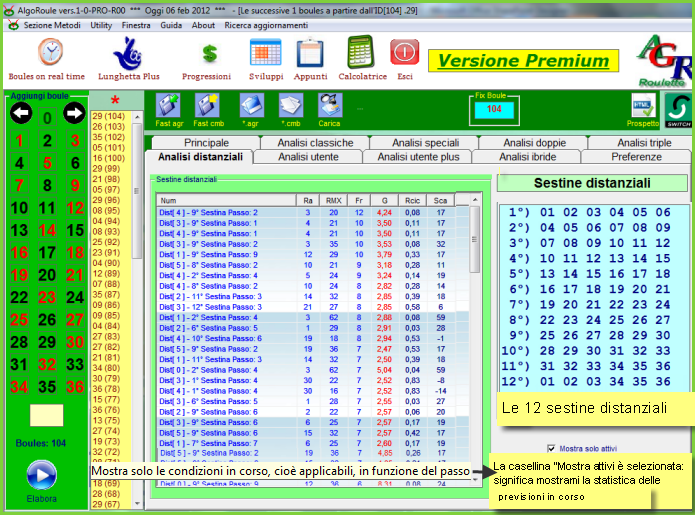Switch to Analisi triple tab
The width and height of the screenshot is (695, 515).
click(644, 143)
